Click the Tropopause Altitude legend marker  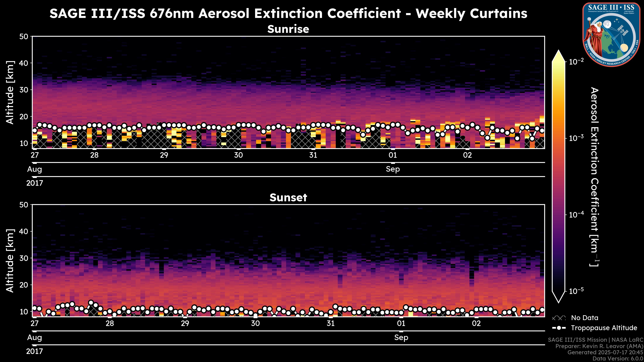[559, 328]
